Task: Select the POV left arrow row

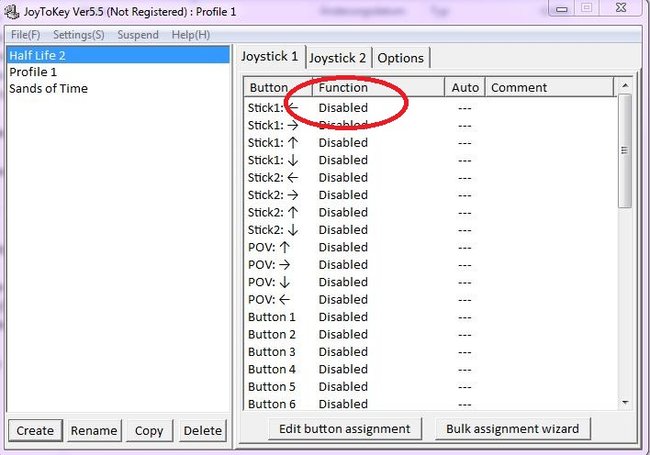Action: tap(430, 299)
